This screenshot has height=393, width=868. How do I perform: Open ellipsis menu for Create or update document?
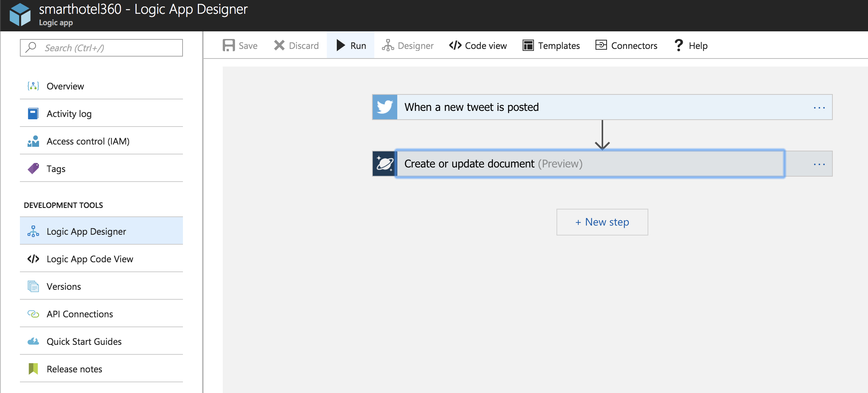point(819,164)
